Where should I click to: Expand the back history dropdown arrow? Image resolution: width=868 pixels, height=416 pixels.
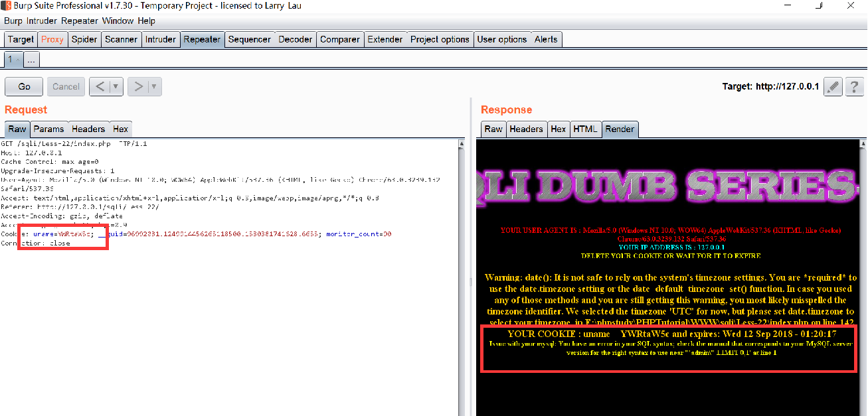tap(116, 86)
